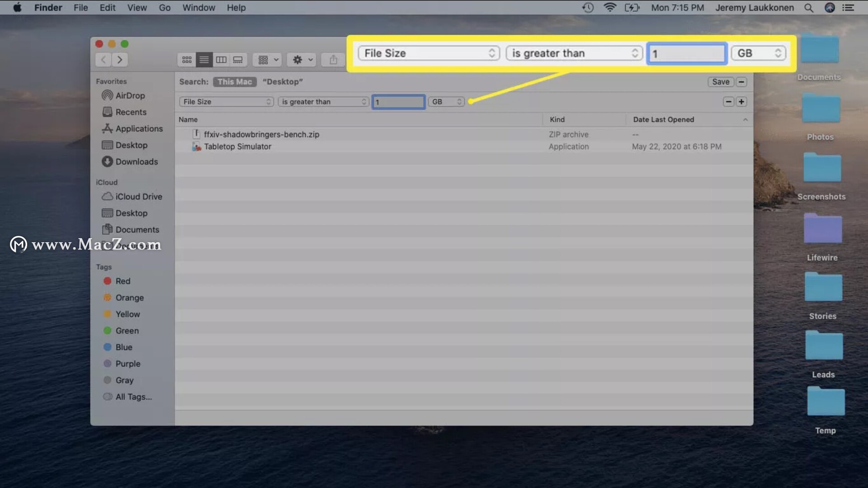868x488 pixels.
Task: Open the Go menu
Action: (165, 8)
